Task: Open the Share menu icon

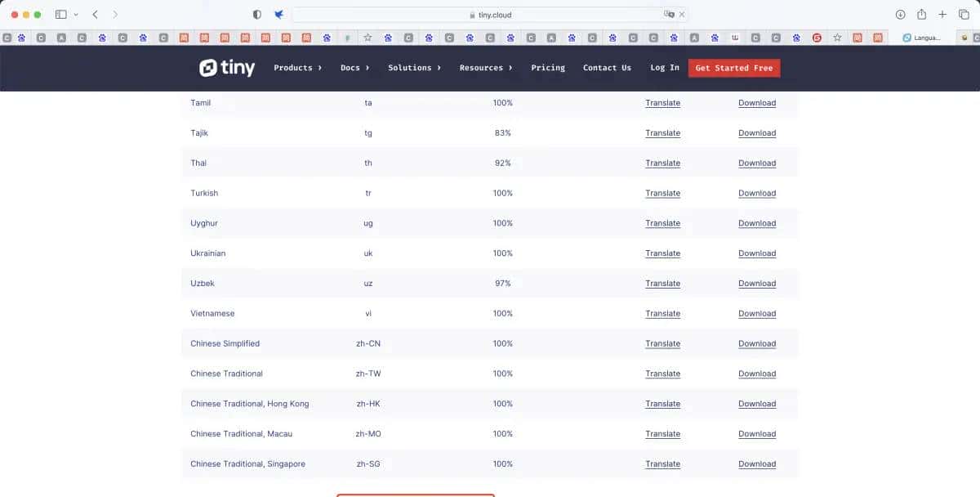Action: click(x=921, y=15)
